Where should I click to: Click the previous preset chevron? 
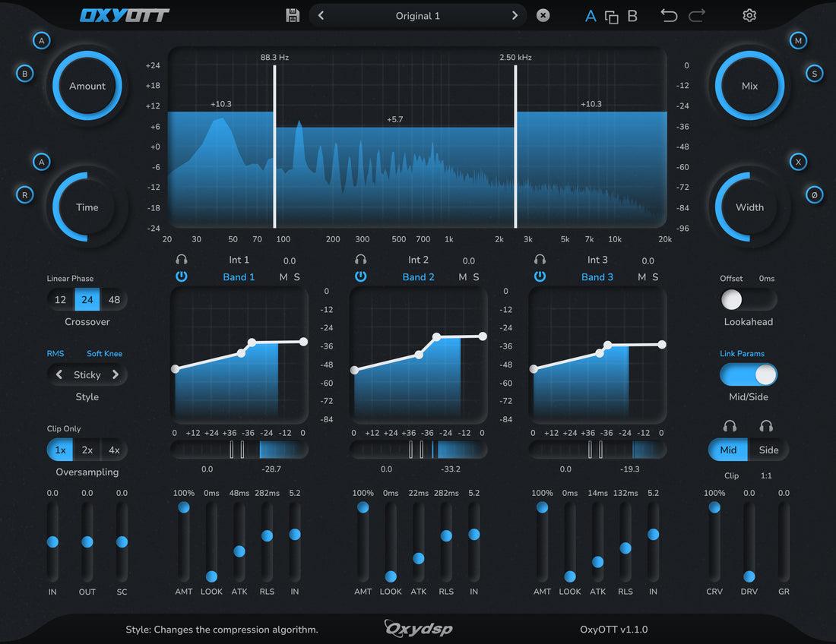coord(320,15)
